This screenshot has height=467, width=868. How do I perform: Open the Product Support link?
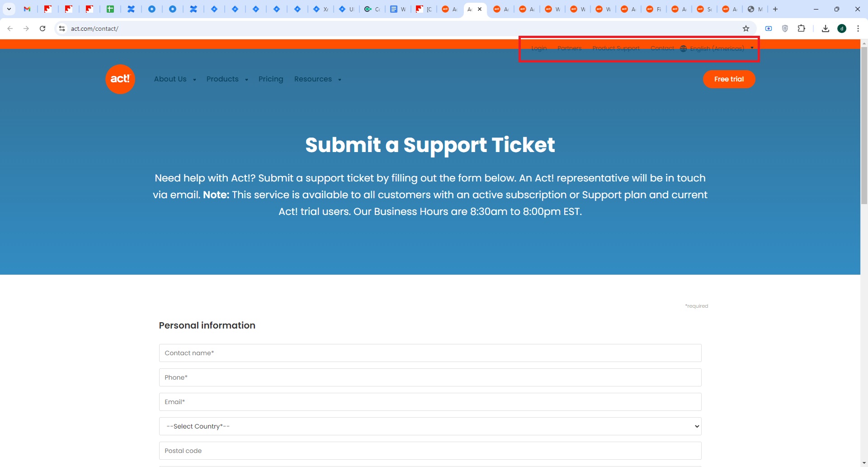[616, 48]
